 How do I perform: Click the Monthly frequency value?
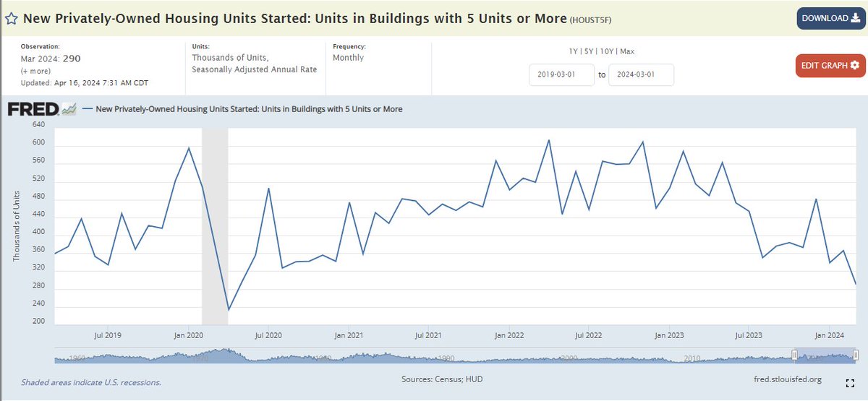click(x=349, y=58)
